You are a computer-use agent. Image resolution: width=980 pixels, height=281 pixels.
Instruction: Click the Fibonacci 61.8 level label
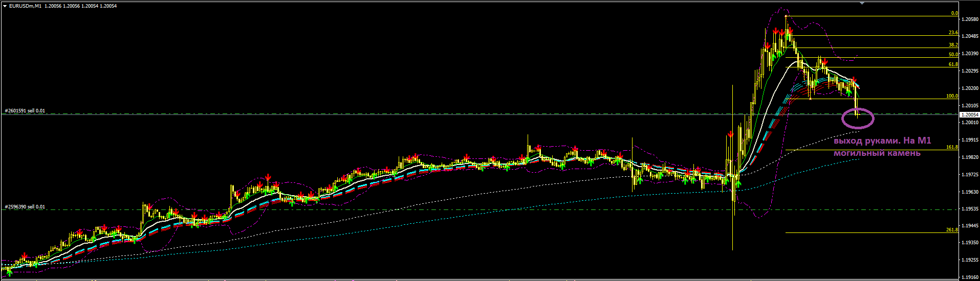(953, 64)
